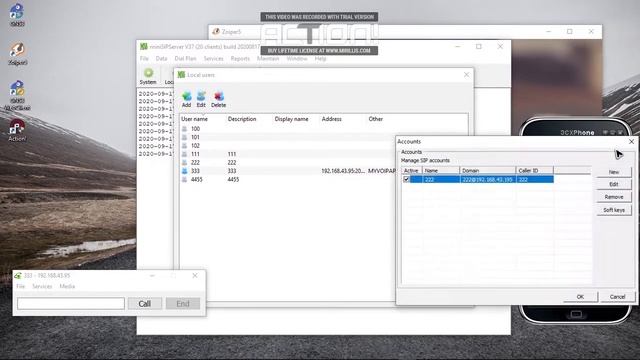Viewport: 640px width, 360px height.
Task: Click the Name column header in Accounts
Action: pos(441,171)
